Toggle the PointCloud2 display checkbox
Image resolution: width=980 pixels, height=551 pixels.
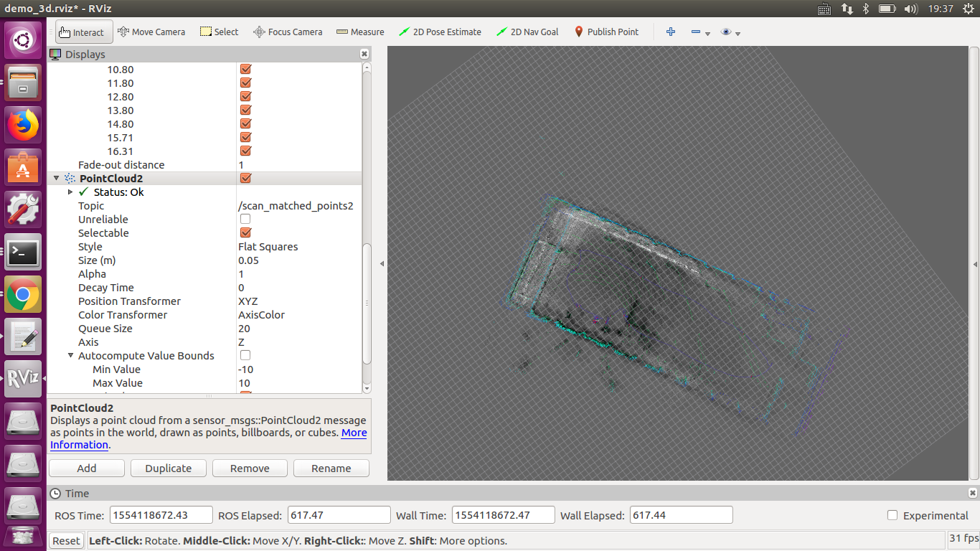pos(245,178)
